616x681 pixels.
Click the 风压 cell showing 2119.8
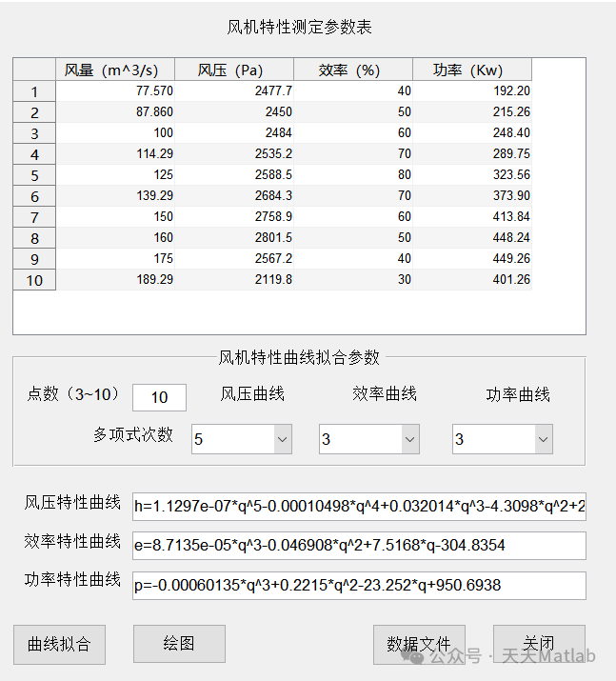pos(234,280)
